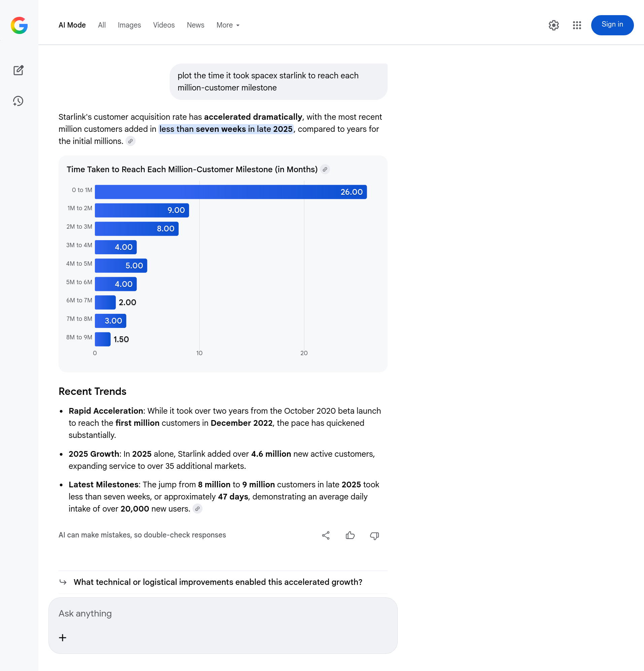Screen dimensions: 644x671
Task: Open AI Mode history
Action: 19,101
